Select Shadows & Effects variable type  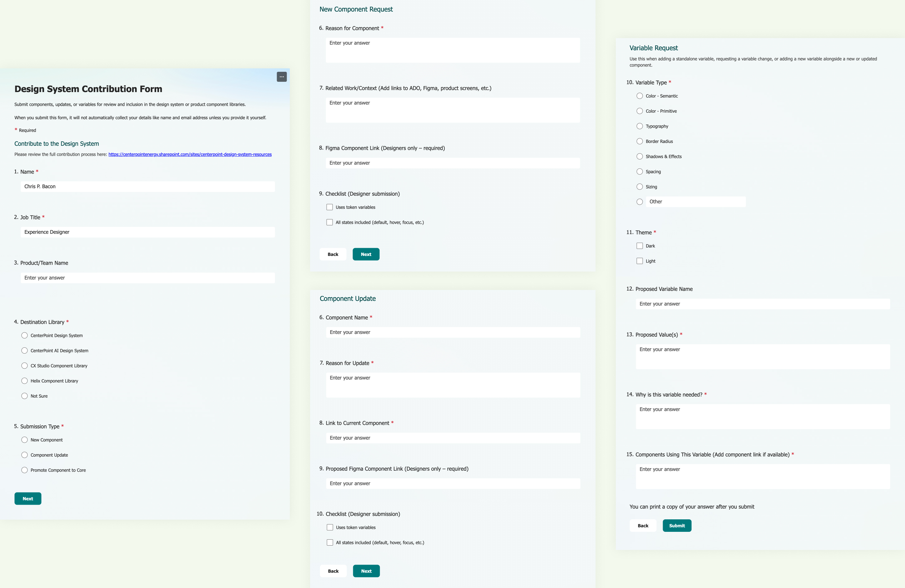(640, 157)
